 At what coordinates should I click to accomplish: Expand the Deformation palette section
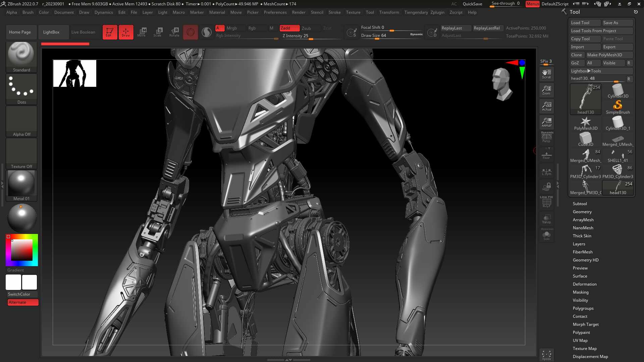584,284
